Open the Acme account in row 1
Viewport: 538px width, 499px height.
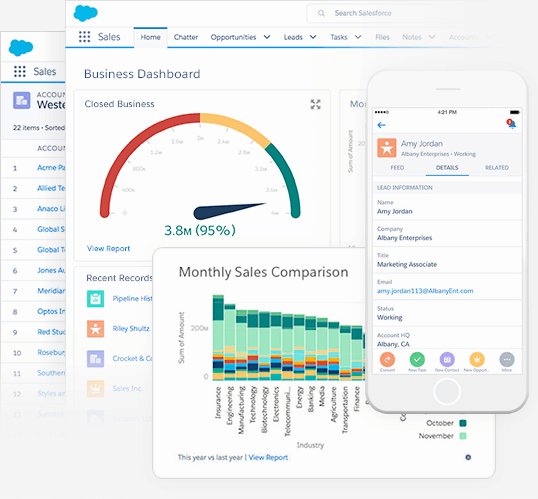coord(51,168)
